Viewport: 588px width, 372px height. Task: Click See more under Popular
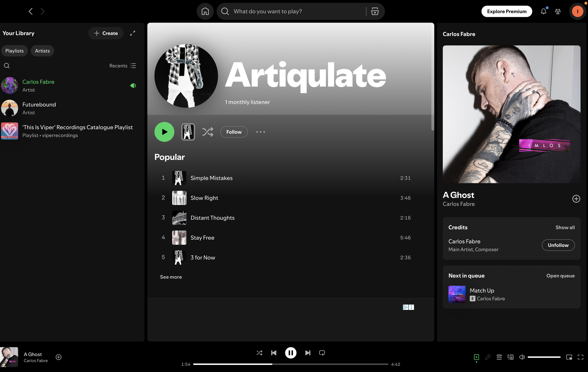pos(171,277)
